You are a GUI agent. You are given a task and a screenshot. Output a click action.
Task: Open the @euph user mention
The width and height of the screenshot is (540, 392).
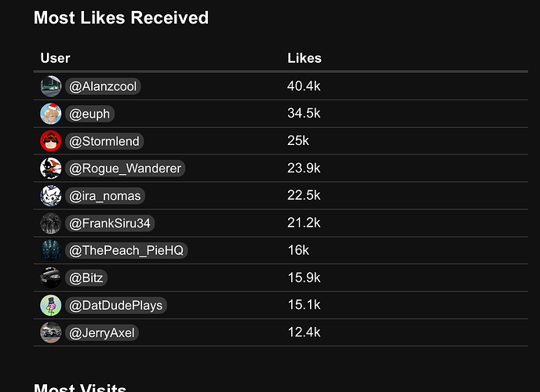pos(89,114)
